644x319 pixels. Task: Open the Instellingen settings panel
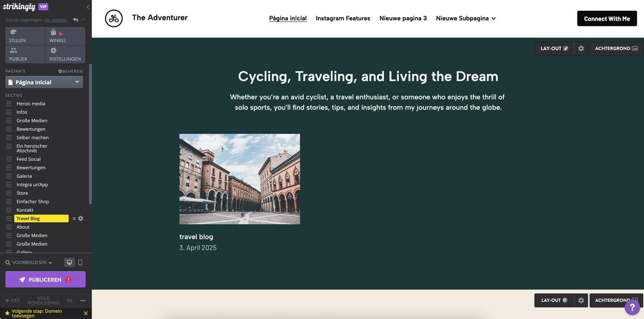click(65, 54)
